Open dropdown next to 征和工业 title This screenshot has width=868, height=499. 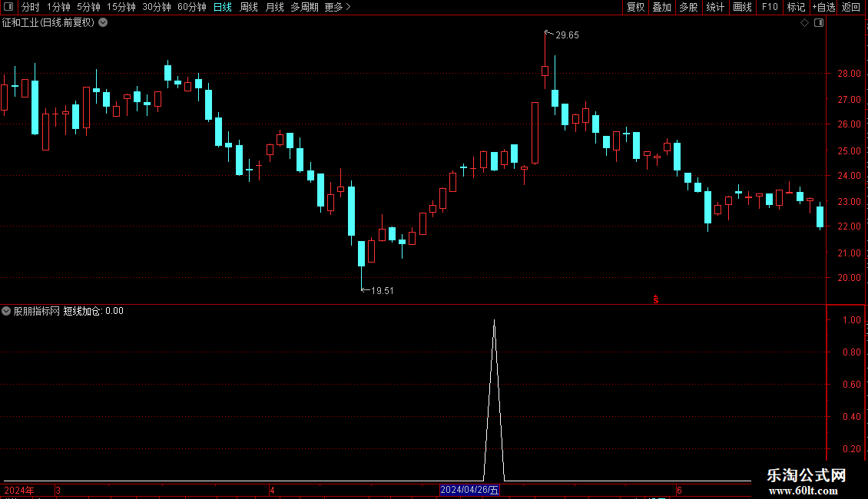(103, 23)
